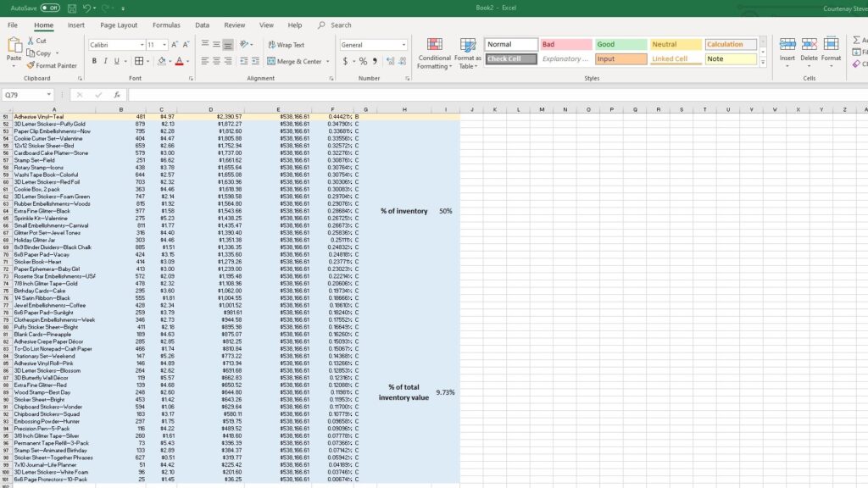Viewport: 868px width, 488px height.
Task: Open the Data ribbon tab
Action: click(x=203, y=25)
